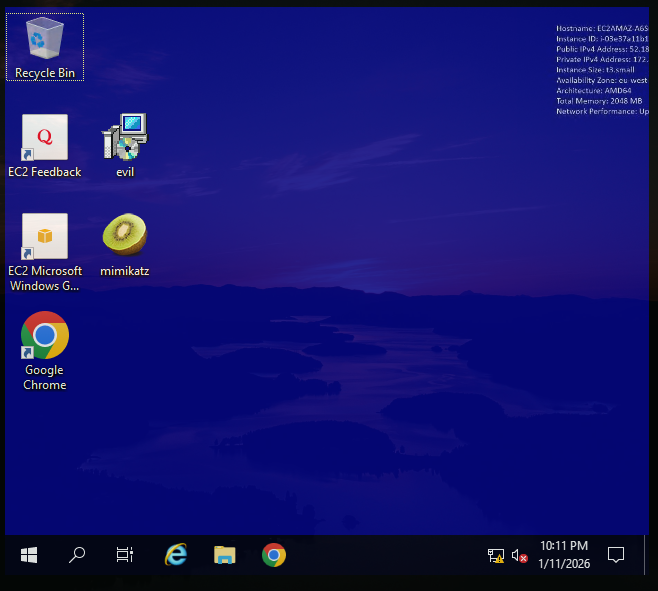658x591 pixels.
Task: Click the network status tray icon
Action: [496, 556]
